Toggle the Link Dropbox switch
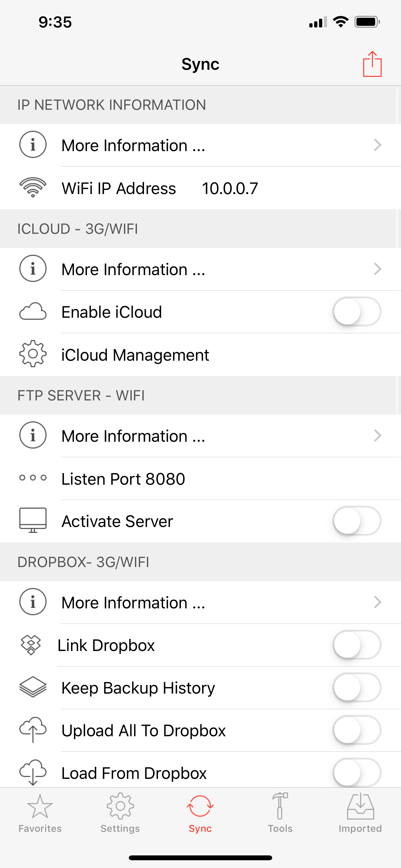The width and height of the screenshot is (401, 868). [x=356, y=645]
